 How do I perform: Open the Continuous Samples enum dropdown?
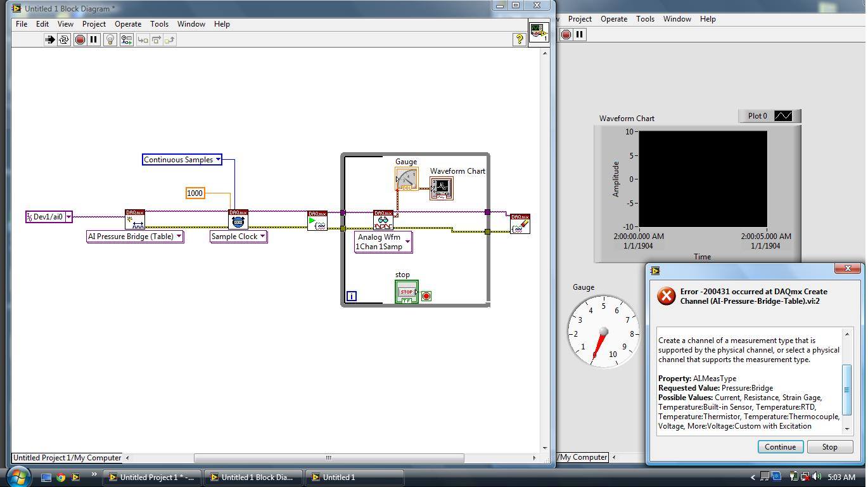pyautogui.click(x=218, y=160)
